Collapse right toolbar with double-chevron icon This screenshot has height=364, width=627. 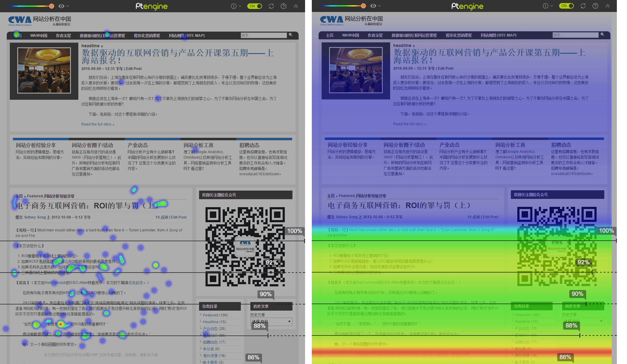pos(608,6)
